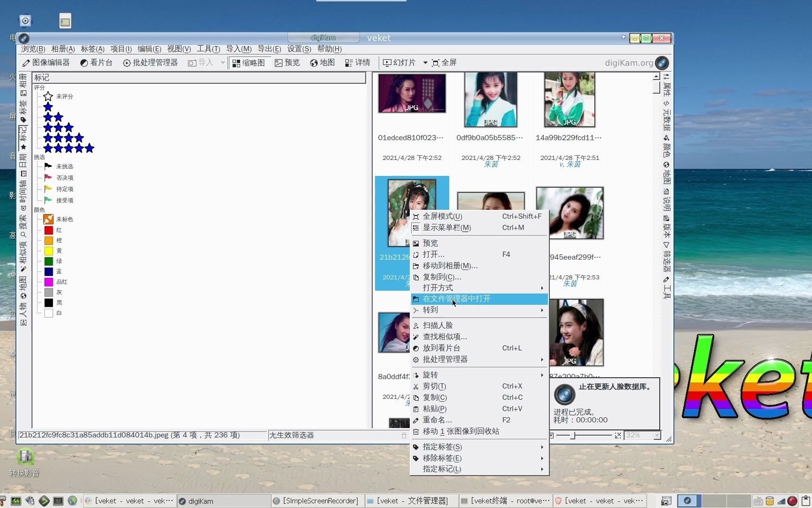Switch to Thumbnails view (缩略图)
812x508 pixels.
click(249, 63)
